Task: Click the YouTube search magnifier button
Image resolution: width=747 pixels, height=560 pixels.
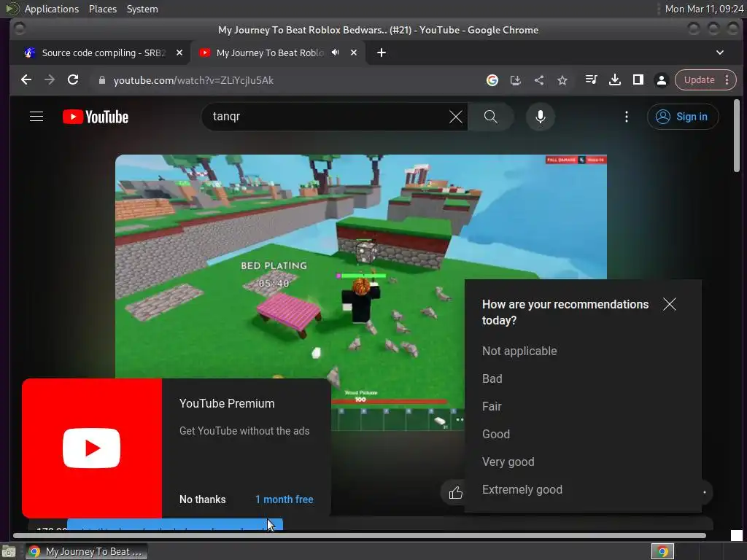Action: (x=491, y=117)
